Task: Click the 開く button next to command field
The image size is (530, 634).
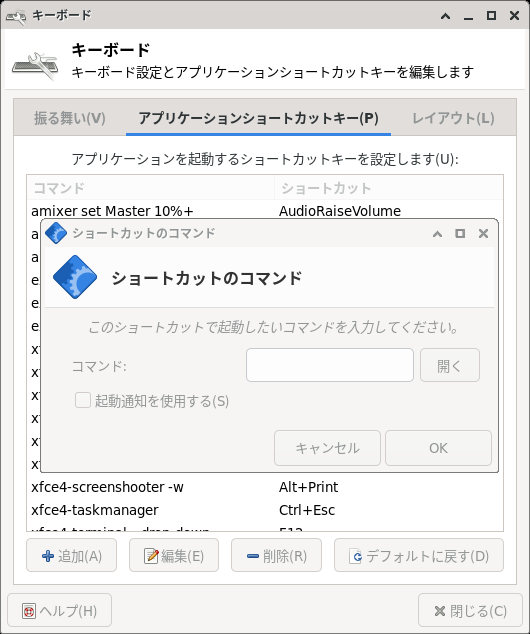Action: pyautogui.click(x=450, y=365)
